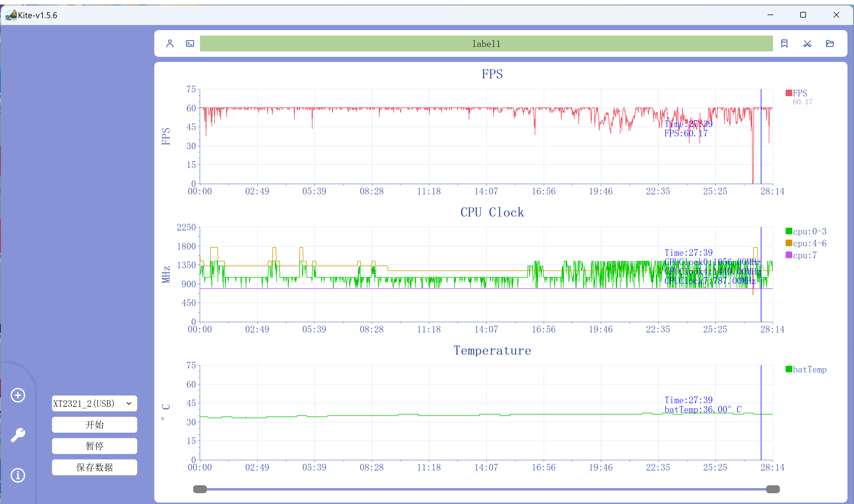Click the Temperature chart title
Viewport: 854px width, 504px height.
[x=492, y=351]
